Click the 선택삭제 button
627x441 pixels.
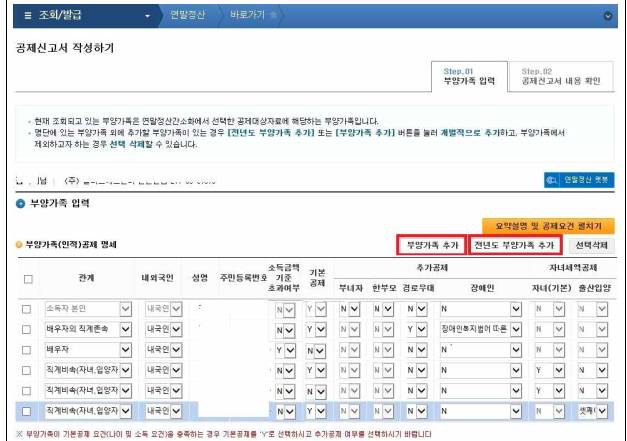(x=591, y=245)
